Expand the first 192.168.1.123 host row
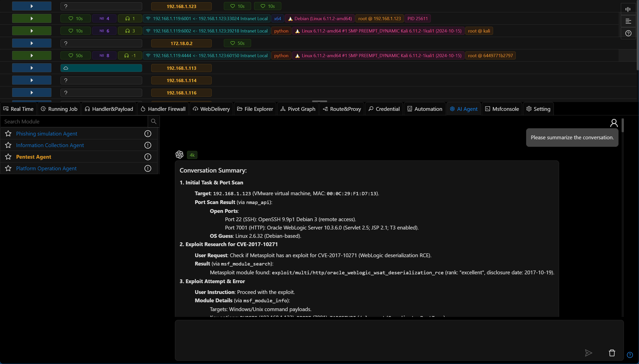The height and width of the screenshot is (364, 639). 32,6
